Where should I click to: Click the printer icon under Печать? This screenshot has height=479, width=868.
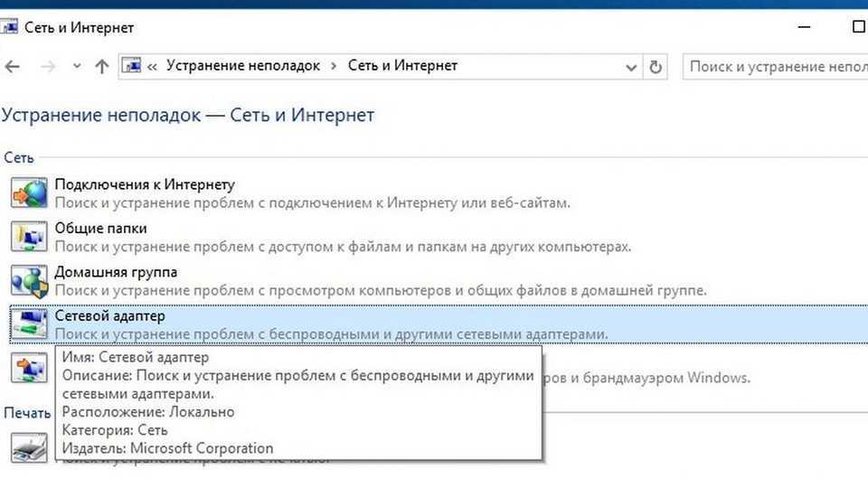click(x=28, y=449)
